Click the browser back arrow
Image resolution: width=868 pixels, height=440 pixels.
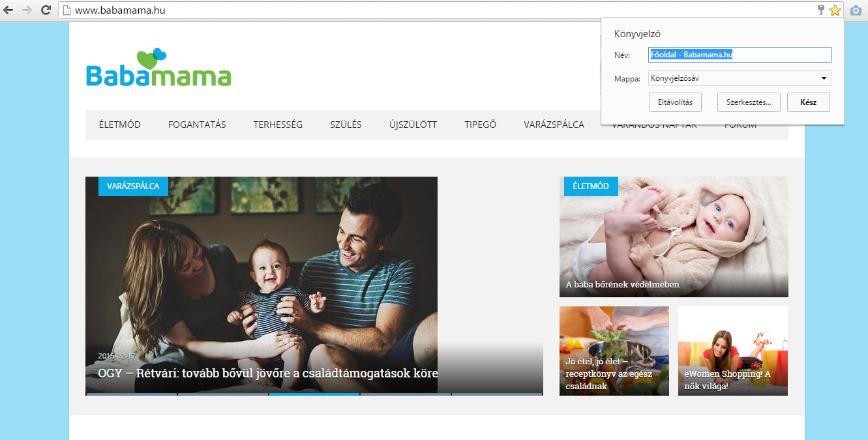pyautogui.click(x=8, y=10)
